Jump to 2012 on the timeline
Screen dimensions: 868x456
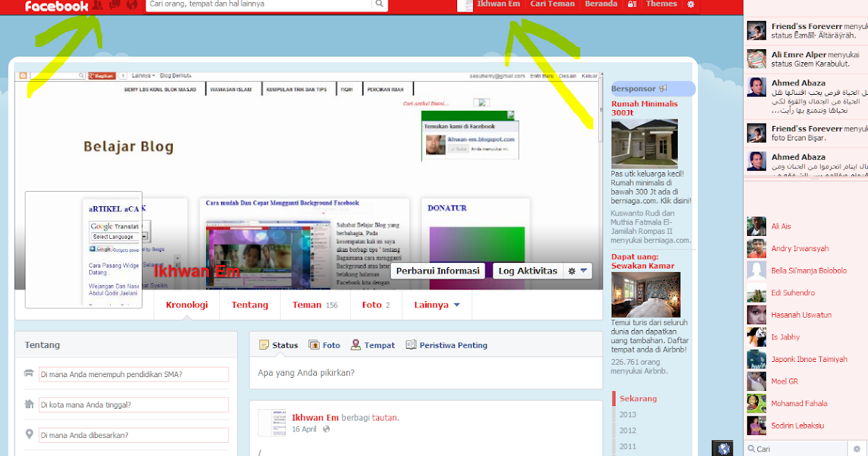(x=627, y=431)
